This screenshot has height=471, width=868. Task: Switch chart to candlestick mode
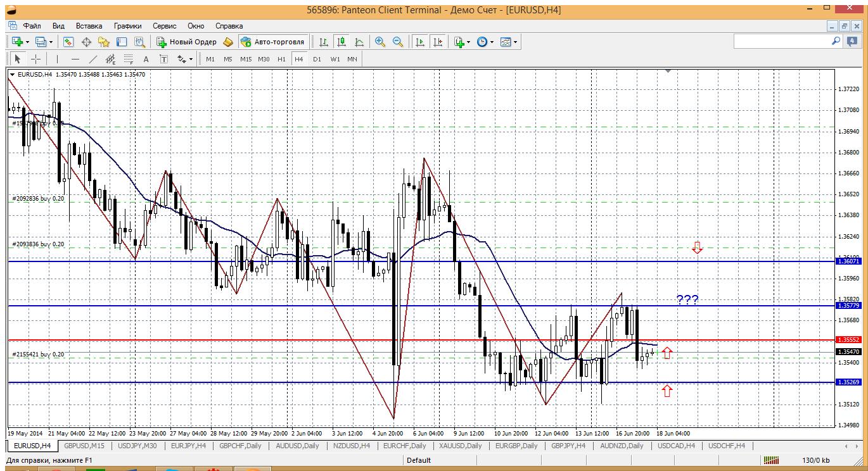(341, 42)
